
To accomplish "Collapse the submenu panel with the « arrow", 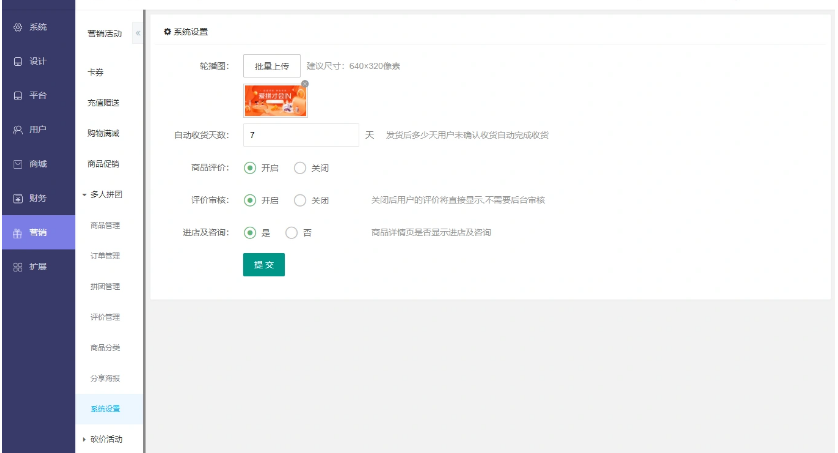I will click(137, 33).
